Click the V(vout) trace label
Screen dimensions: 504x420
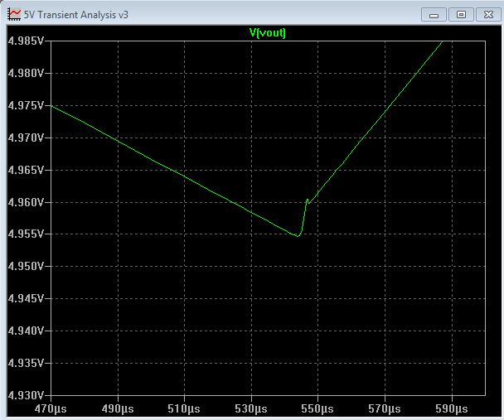click(x=268, y=33)
